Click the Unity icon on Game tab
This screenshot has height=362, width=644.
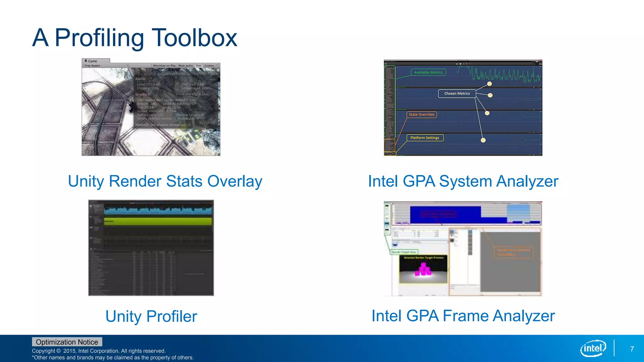point(86,61)
